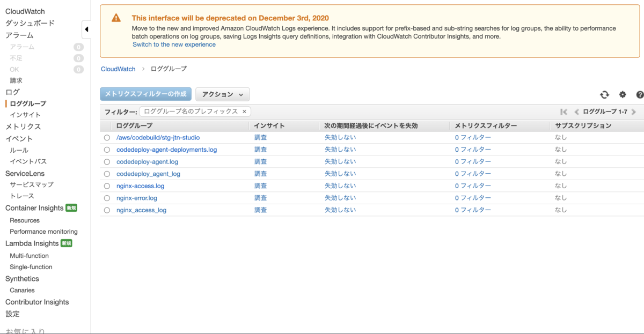Open アラーム section in the sidebar

19,35
